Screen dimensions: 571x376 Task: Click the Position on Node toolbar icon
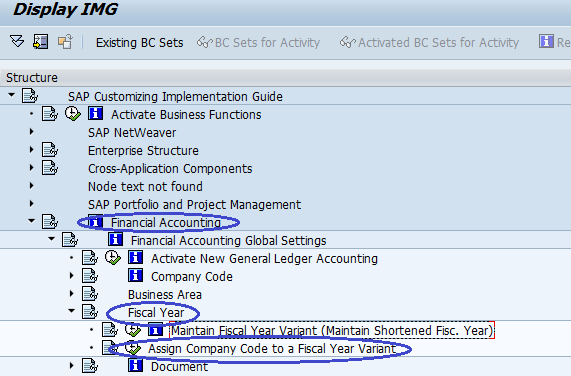[40, 42]
